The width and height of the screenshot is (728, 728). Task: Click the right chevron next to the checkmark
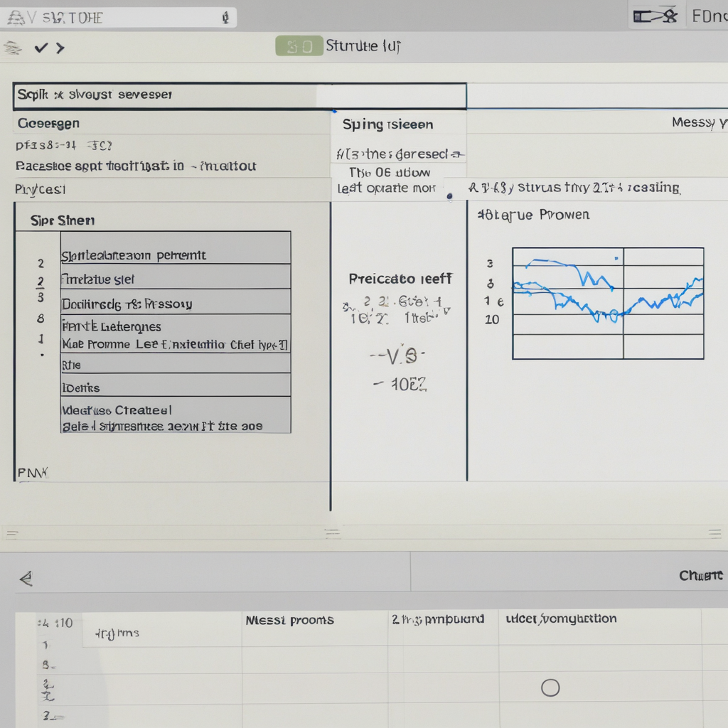click(x=60, y=48)
